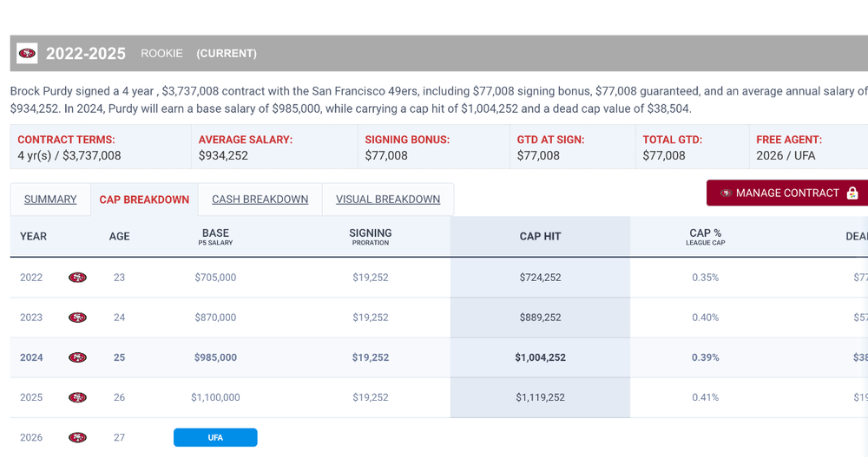Click the 49ers logo in the 2025 row
The height and width of the screenshot is (465, 868).
click(77, 397)
